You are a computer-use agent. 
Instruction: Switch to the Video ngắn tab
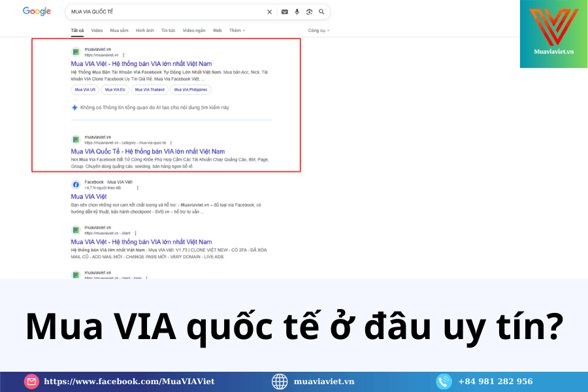tap(194, 31)
